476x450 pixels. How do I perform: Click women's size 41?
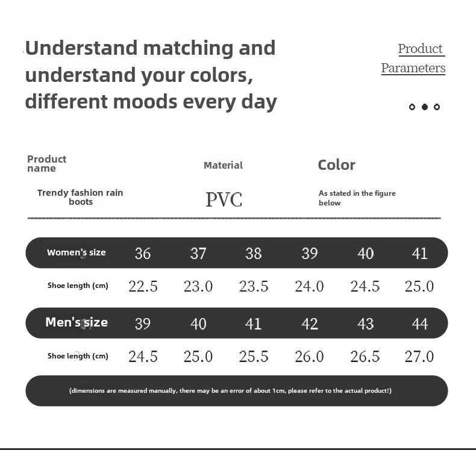(420, 254)
